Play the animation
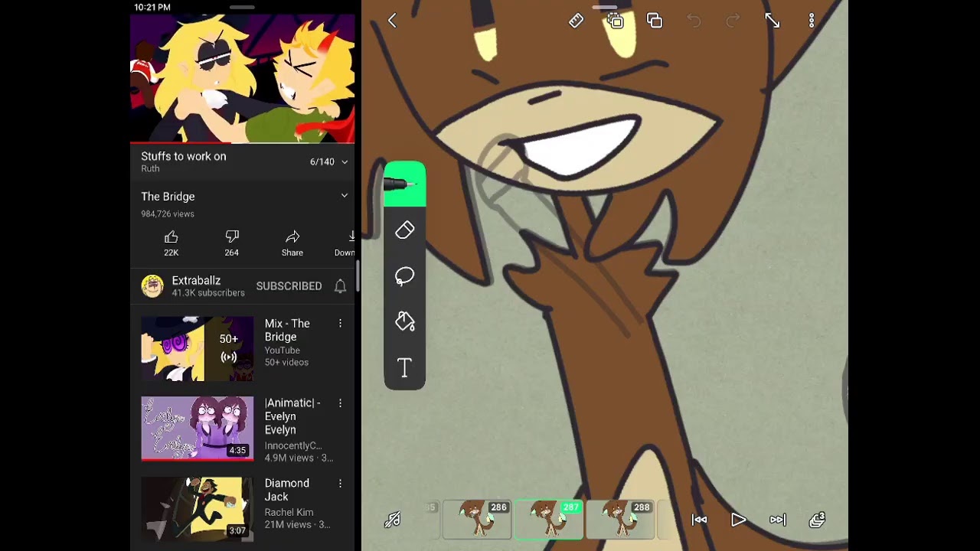Viewport: 980px width, 551px height. click(739, 520)
